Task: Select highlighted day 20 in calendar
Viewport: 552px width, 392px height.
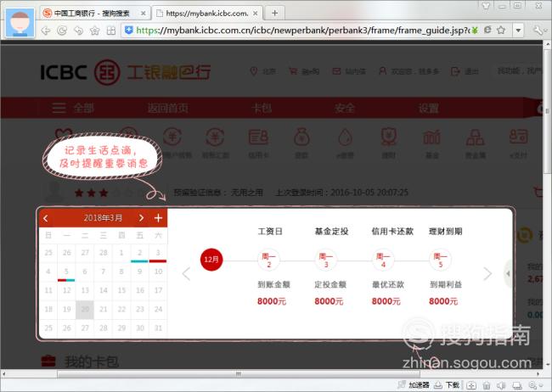Action: coord(85,310)
